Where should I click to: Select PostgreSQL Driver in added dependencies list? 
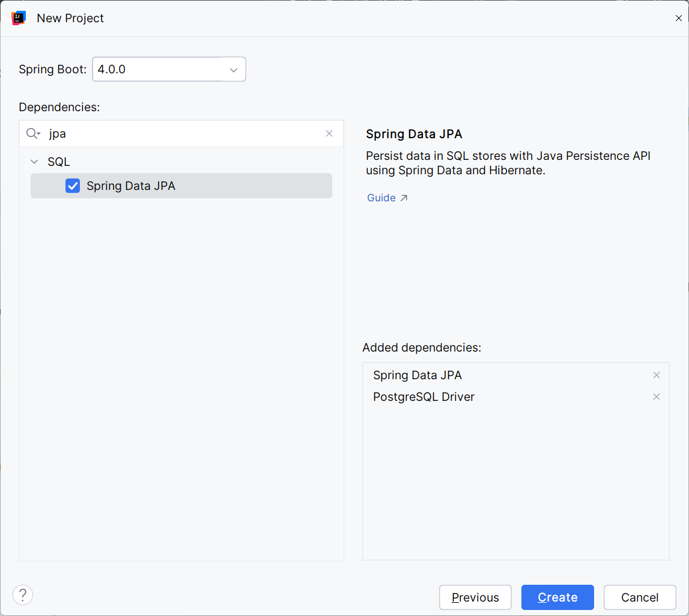(423, 397)
